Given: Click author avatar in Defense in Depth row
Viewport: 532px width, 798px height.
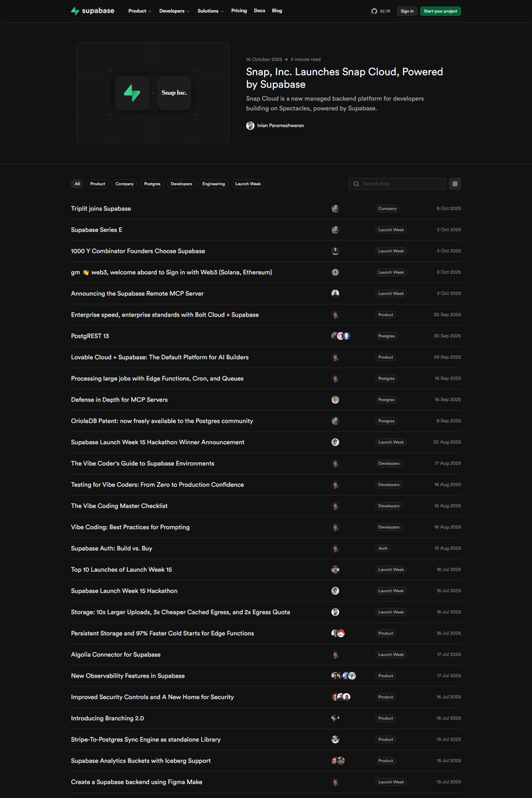Looking at the screenshot, I should pos(335,400).
